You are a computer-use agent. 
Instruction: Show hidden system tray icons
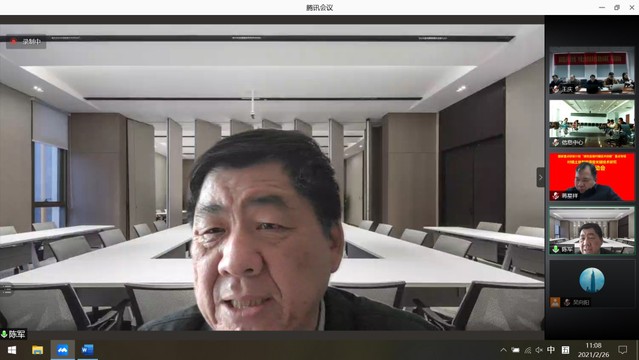coord(504,350)
